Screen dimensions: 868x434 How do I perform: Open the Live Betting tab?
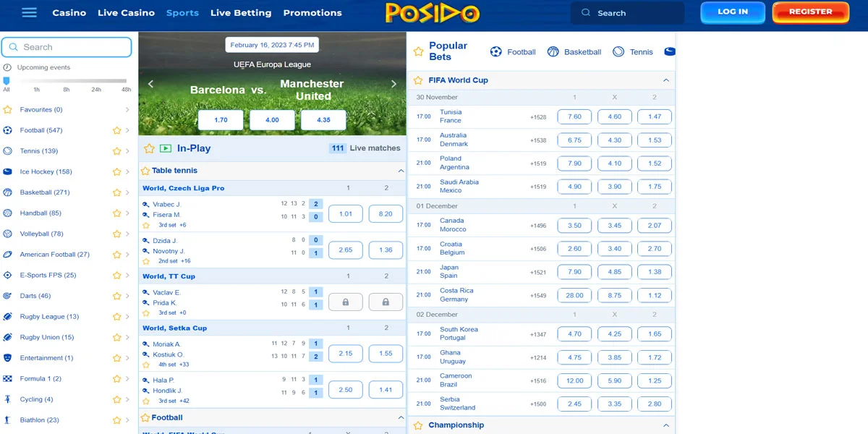241,13
